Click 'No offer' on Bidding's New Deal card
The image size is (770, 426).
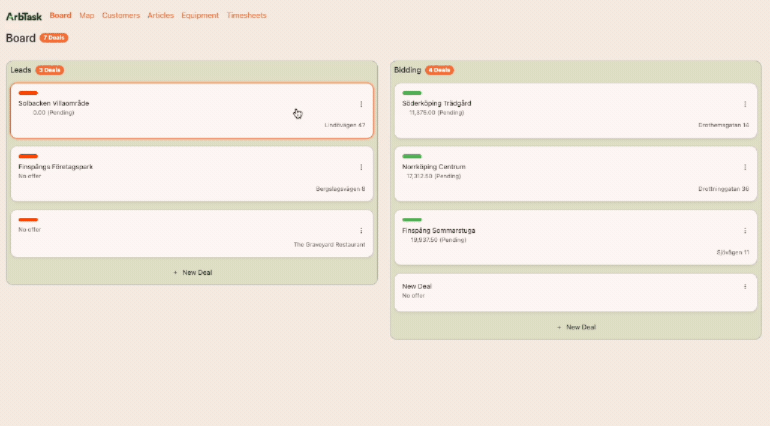(x=413, y=296)
